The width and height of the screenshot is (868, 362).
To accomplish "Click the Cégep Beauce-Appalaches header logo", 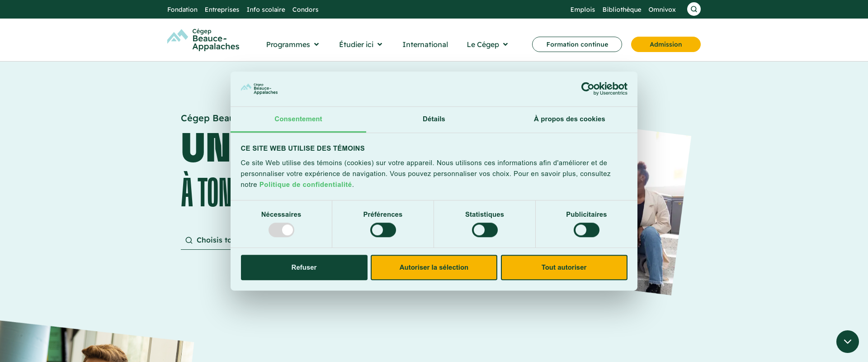I will [203, 40].
